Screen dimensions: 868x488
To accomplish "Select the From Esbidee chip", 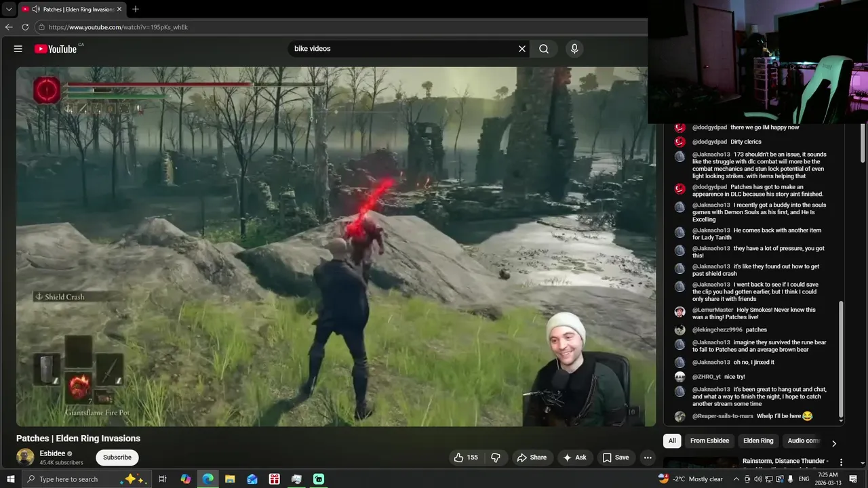I will (x=709, y=441).
